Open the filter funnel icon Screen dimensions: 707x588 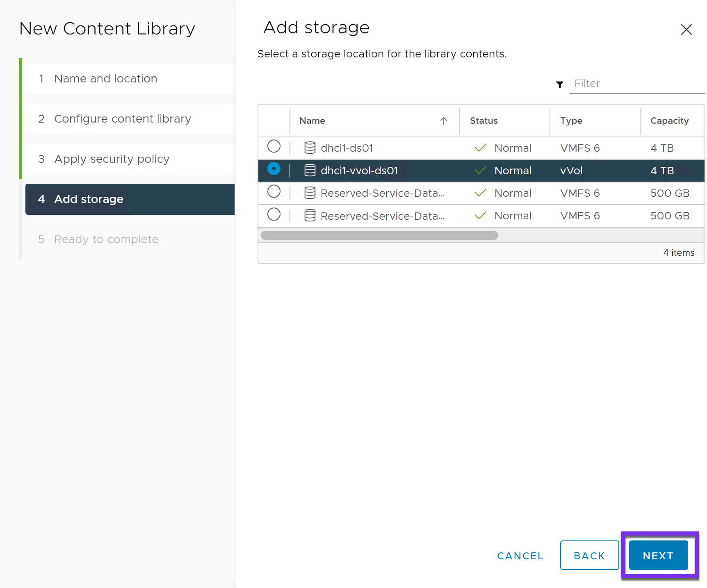point(560,84)
